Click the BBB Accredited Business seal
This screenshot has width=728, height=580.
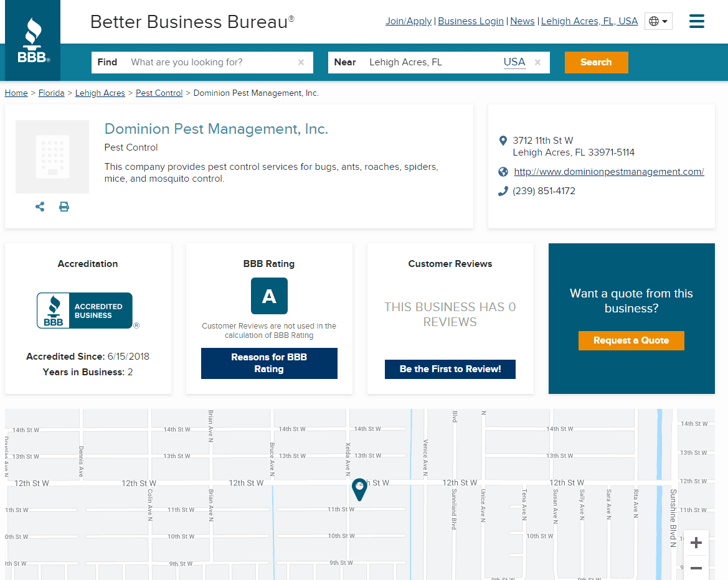pyautogui.click(x=85, y=311)
